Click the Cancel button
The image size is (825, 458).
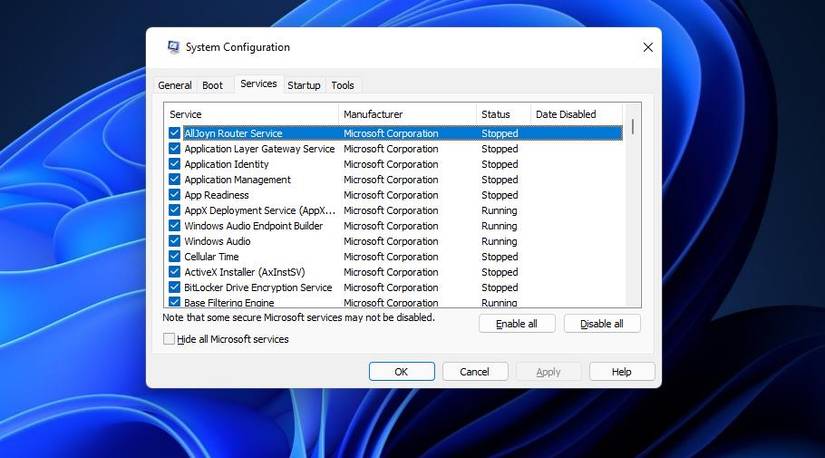coord(475,372)
